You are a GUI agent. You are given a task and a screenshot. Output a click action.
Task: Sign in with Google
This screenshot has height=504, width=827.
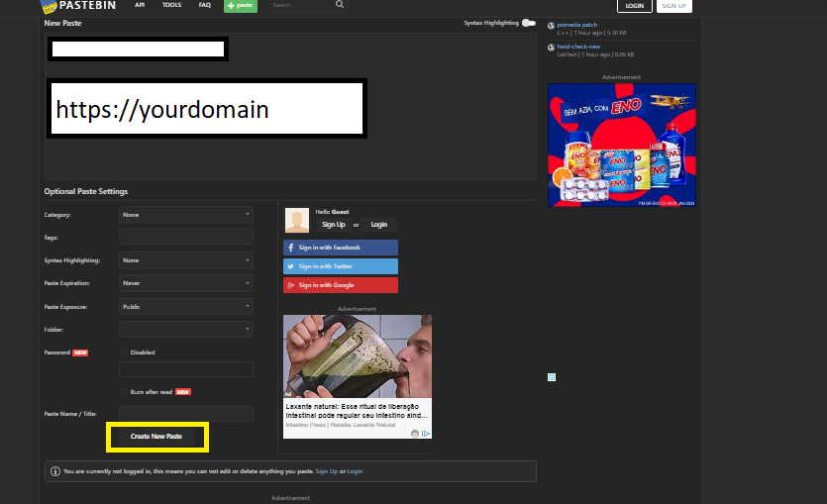coord(341,285)
